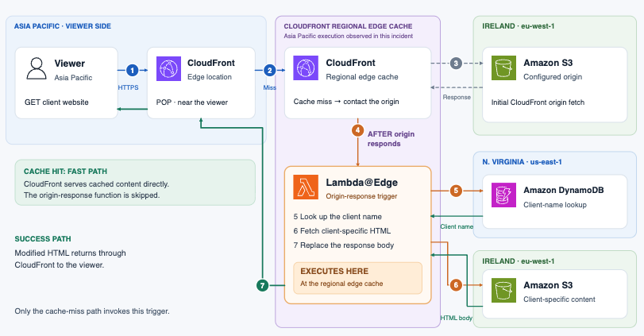Click 'IRELAND · eu-west-1' heading above Configured origin
644x336 pixels.
point(519,26)
